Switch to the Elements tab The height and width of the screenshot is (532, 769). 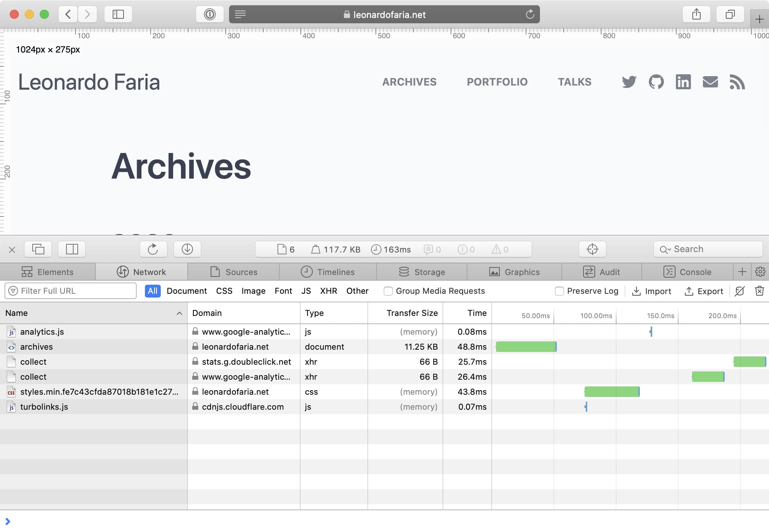pyautogui.click(x=48, y=272)
